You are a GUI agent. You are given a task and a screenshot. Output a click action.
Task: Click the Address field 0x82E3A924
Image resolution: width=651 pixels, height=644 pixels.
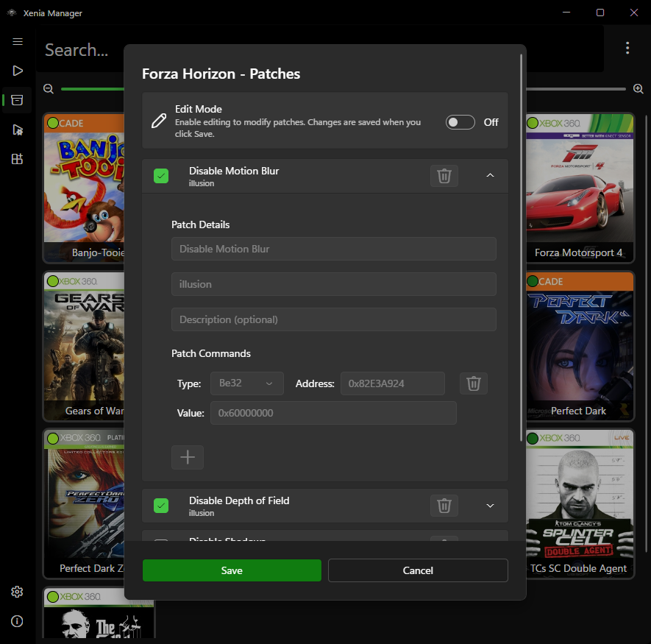(393, 383)
